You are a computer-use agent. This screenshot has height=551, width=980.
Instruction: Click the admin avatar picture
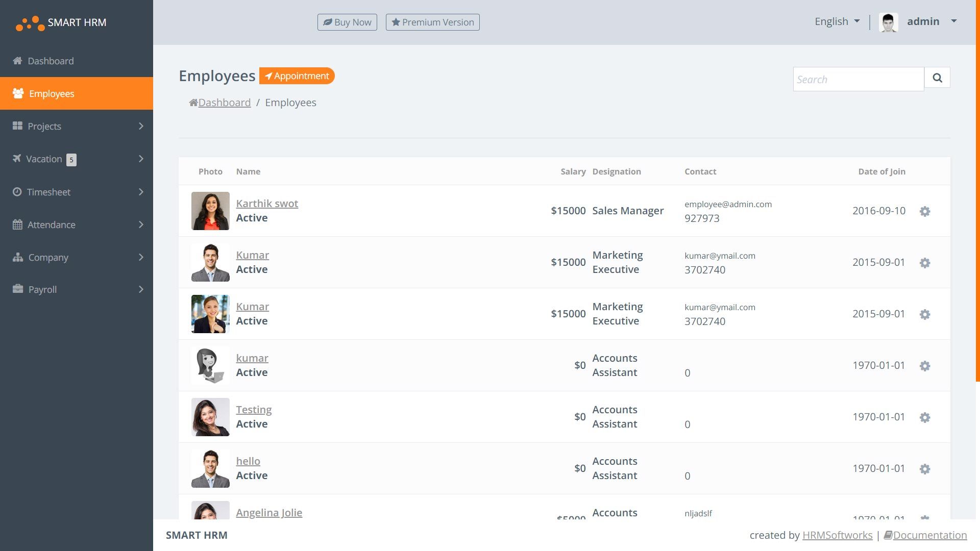pyautogui.click(x=888, y=22)
